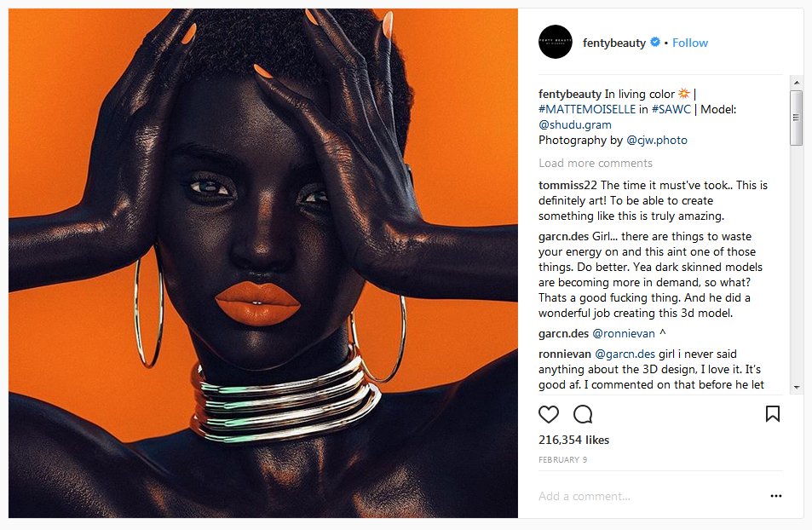The image size is (812, 530).
Task: Open the #MATTEMOISELLE hashtag
Action: [587, 109]
